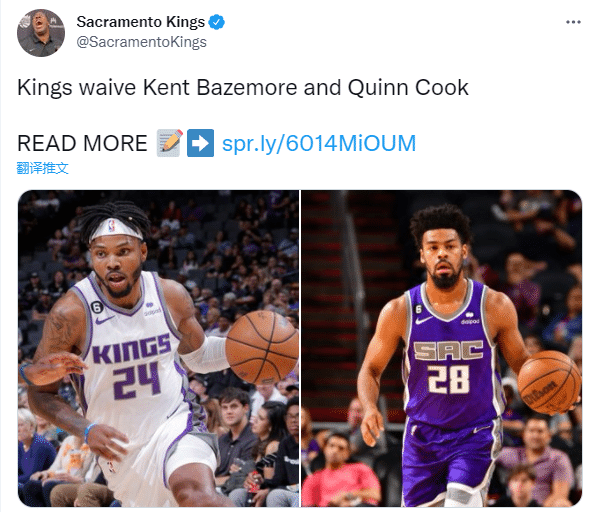Image resolution: width=590 pixels, height=512 pixels.
Task: Click the memo pencil emoji
Action: click(170, 143)
